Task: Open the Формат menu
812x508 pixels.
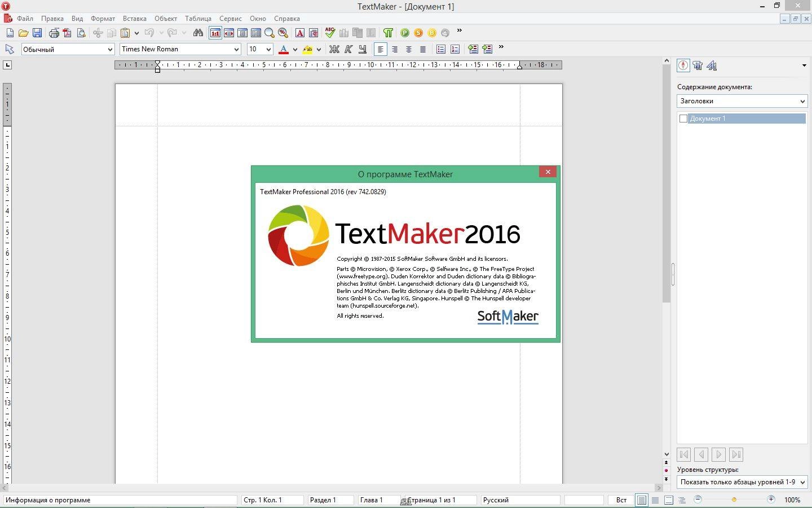Action: pyautogui.click(x=103, y=19)
